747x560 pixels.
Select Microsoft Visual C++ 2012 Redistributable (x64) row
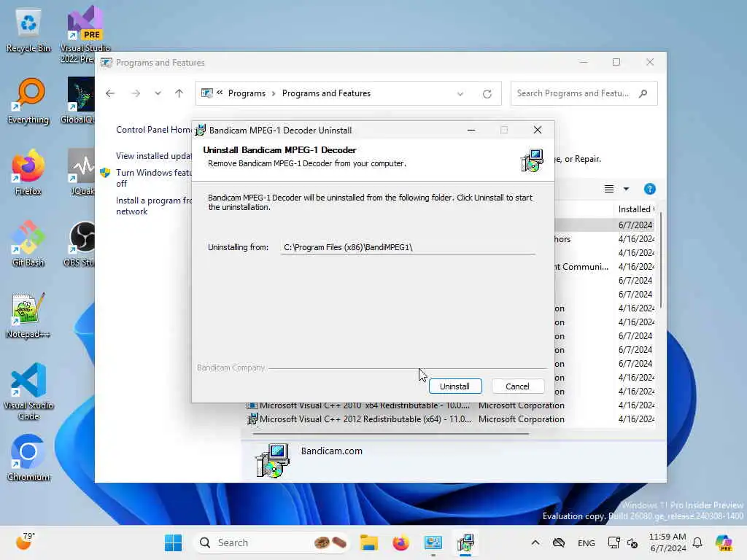click(x=450, y=419)
